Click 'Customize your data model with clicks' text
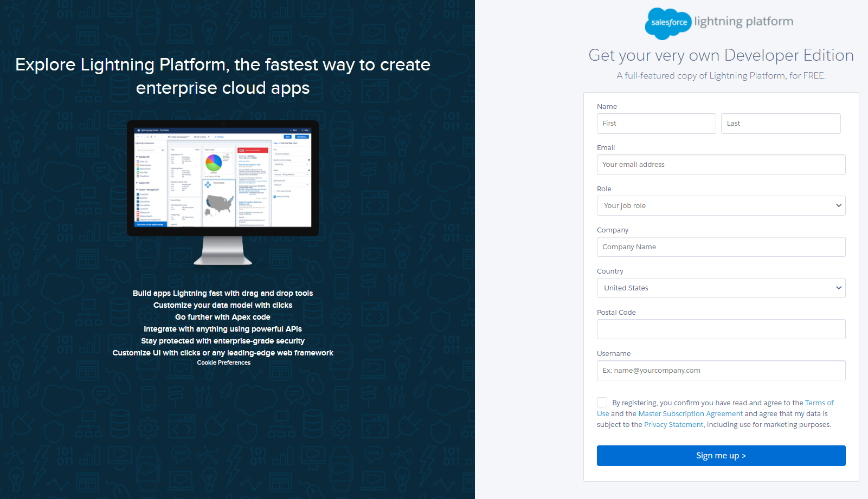The image size is (868, 499). pyautogui.click(x=223, y=306)
